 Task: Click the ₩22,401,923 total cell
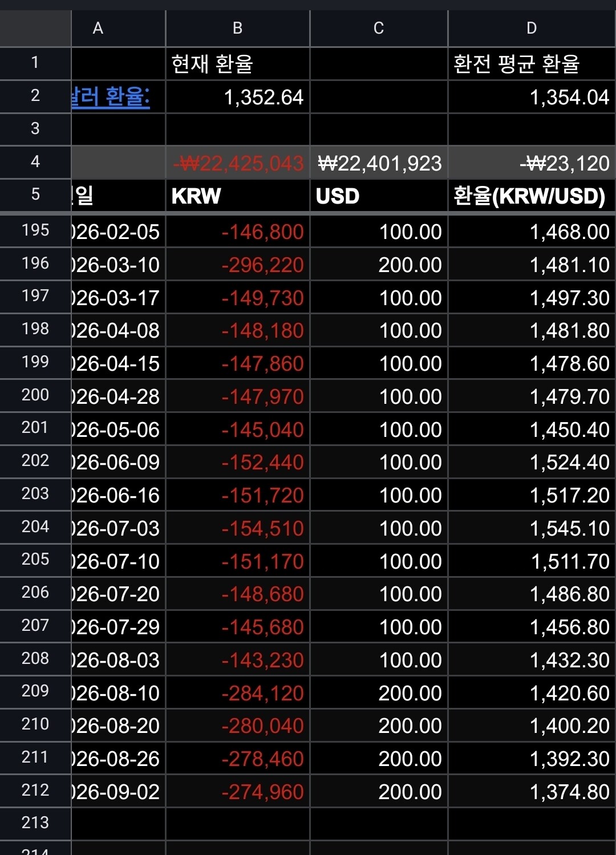[x=379, y=163]
